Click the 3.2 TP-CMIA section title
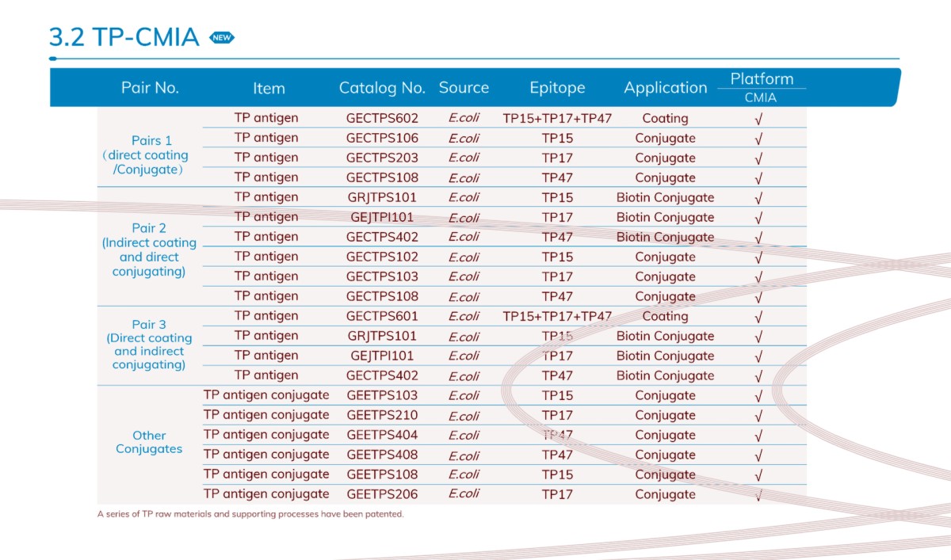 tap(124, 37)
